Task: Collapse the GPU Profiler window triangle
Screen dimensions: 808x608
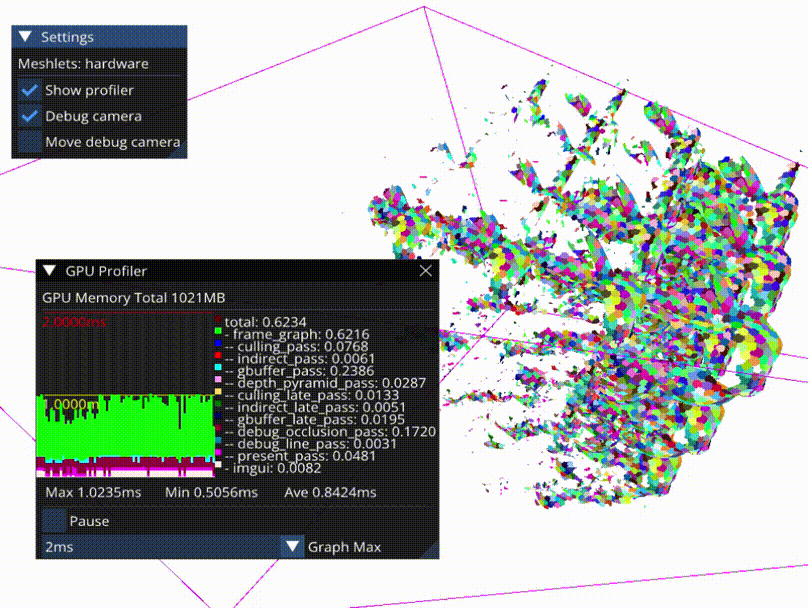Action: 50,271
